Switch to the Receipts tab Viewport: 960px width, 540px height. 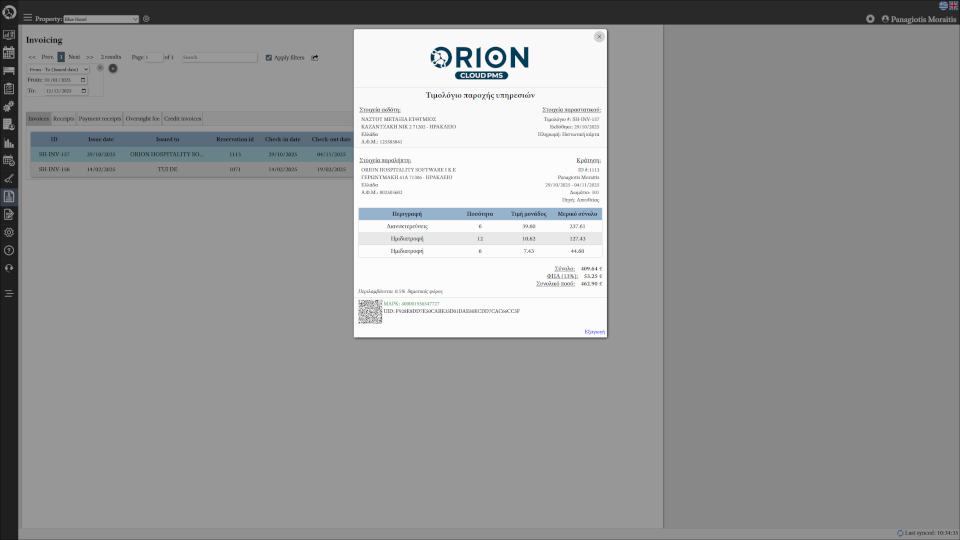pyautogui.click(x=64, y=118)
